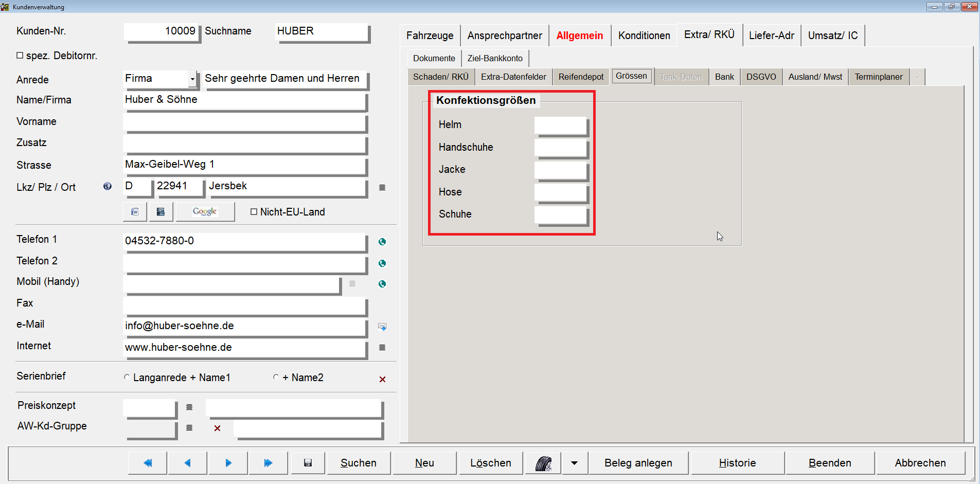The image size is (980, 484).
Task: Dial Telefon 1 with the phone icon
Action: (382, 242)
